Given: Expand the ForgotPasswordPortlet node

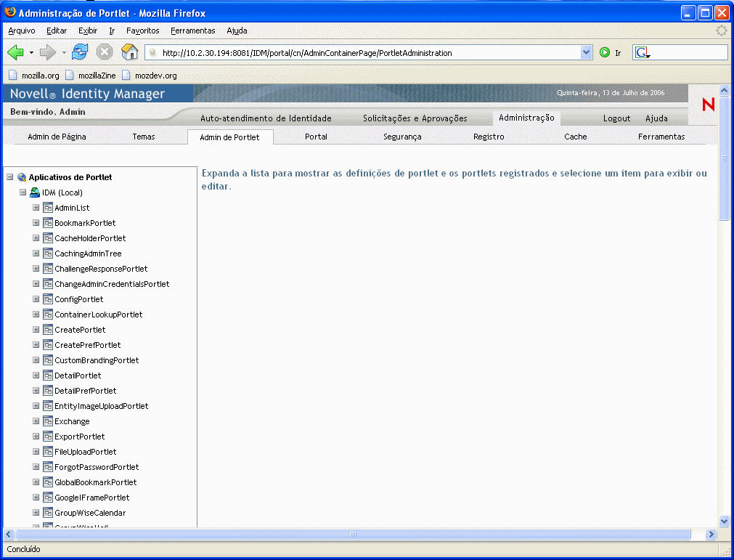Looking at the screenshot, I should [36, 467].
